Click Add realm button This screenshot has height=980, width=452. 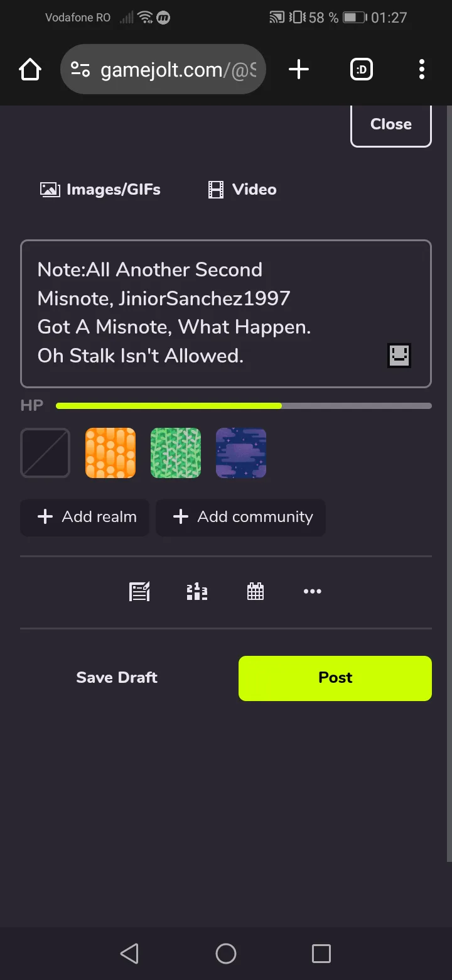(85, 517)
